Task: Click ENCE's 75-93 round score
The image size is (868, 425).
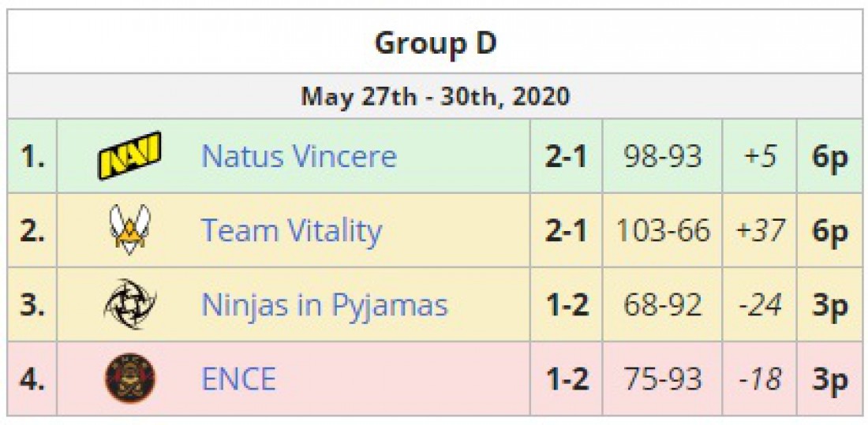Action: (x=663, y=379)
